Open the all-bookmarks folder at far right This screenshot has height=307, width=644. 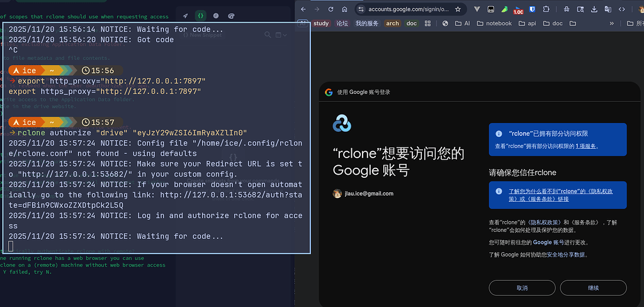[x=635, y=23]
